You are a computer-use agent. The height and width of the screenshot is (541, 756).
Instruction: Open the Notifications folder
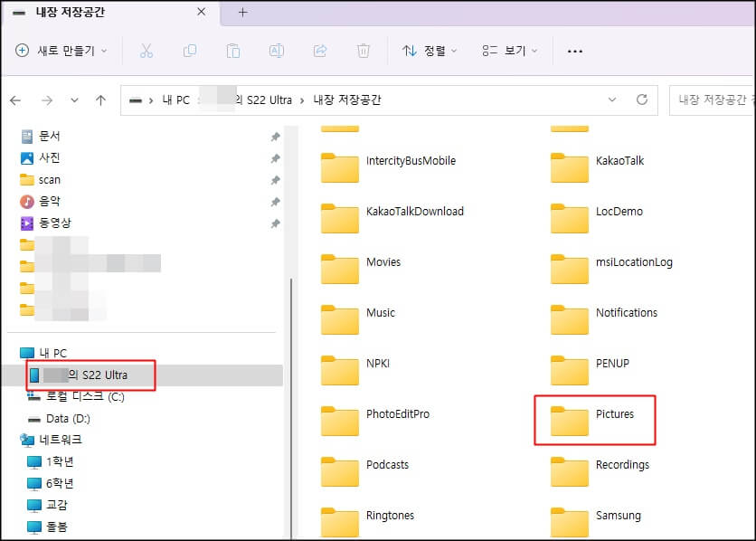(x=604, y=318)
